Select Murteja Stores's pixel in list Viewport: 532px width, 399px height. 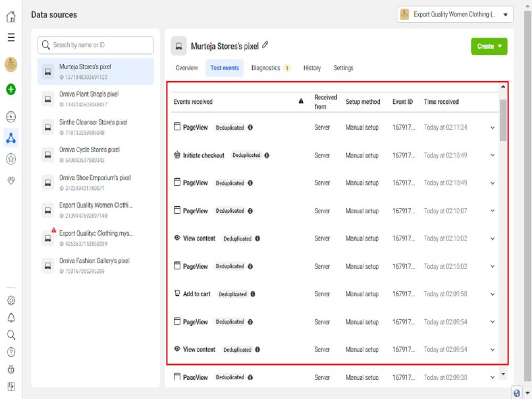coord(96,72)
